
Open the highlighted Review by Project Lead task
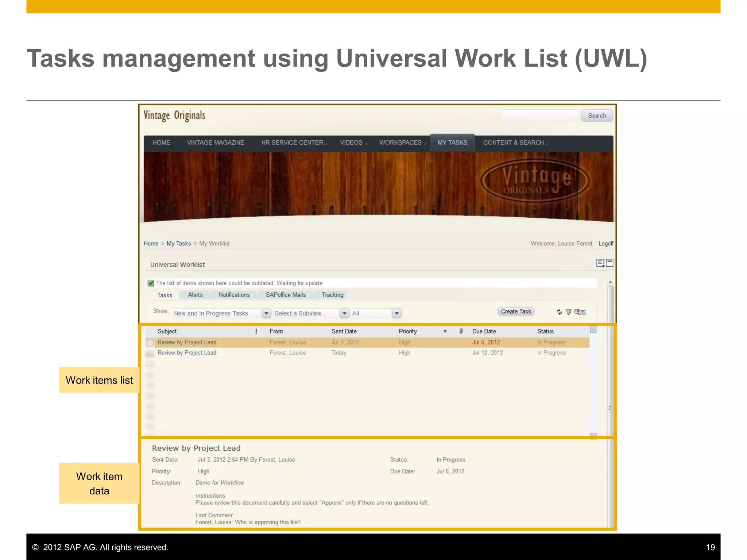[187, 342]
